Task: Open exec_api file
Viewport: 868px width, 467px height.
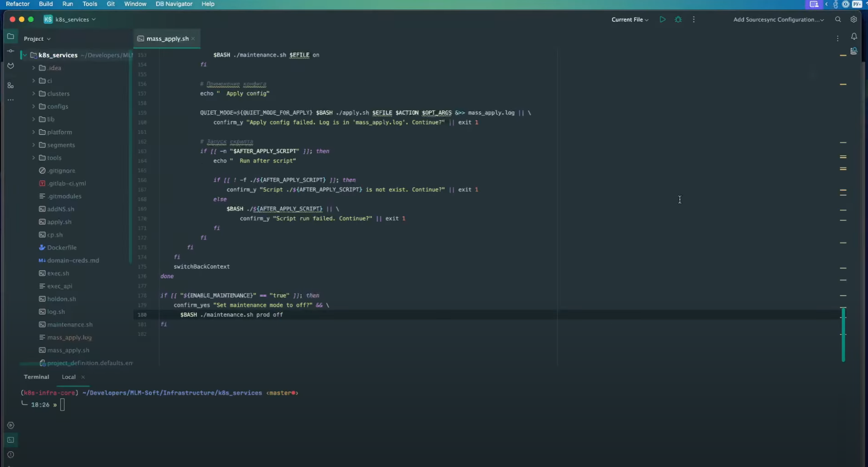Action: click(x=60, y=286)
